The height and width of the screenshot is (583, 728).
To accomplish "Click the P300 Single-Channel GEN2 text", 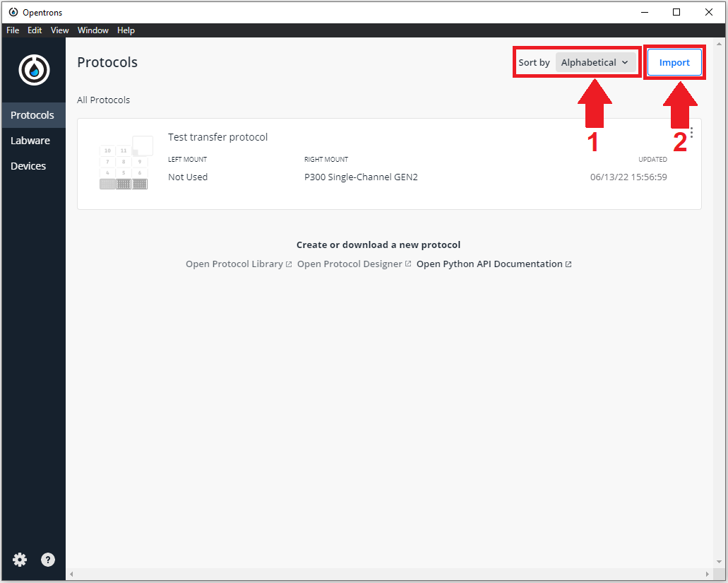I will point(361,177).
